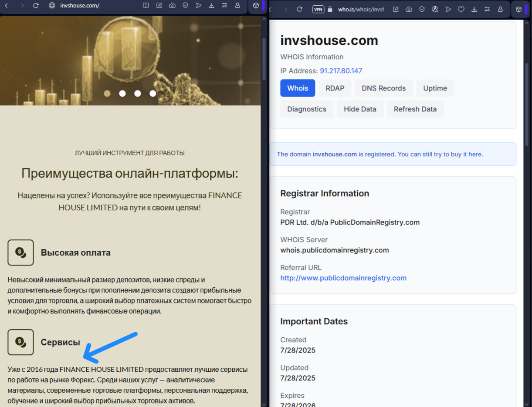
Task: Open the extensions cube in who.is window
Action: 518,9
